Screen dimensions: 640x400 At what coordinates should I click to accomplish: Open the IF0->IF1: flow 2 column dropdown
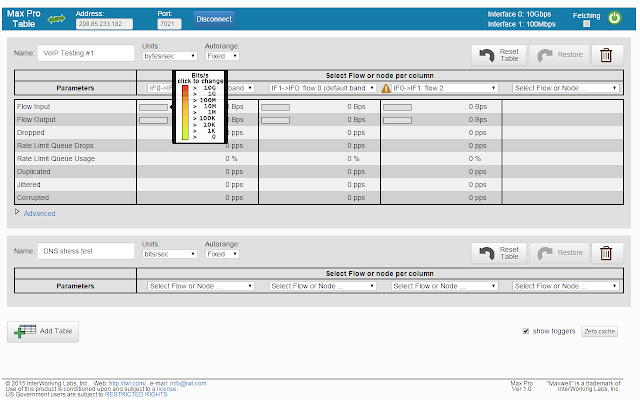tap(444, 88)
